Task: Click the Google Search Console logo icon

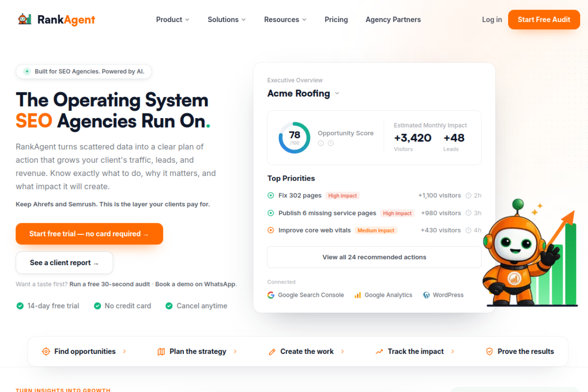Action: (271, 295)
